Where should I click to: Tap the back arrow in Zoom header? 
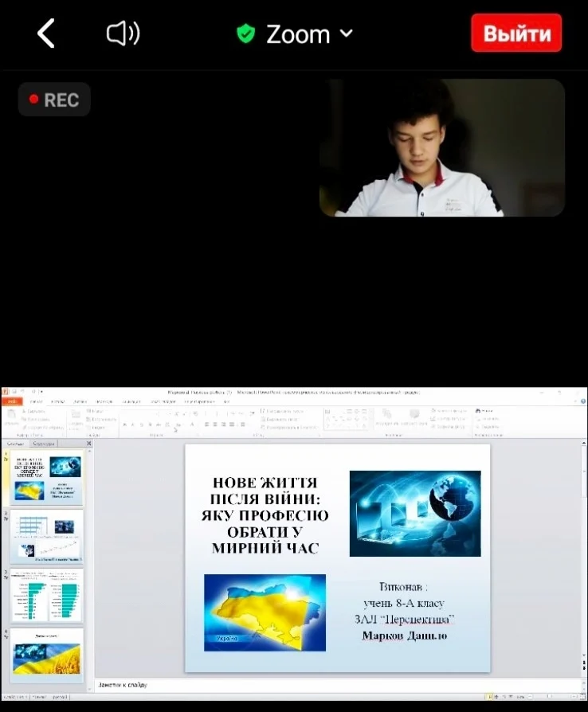[x=46, y=34]
